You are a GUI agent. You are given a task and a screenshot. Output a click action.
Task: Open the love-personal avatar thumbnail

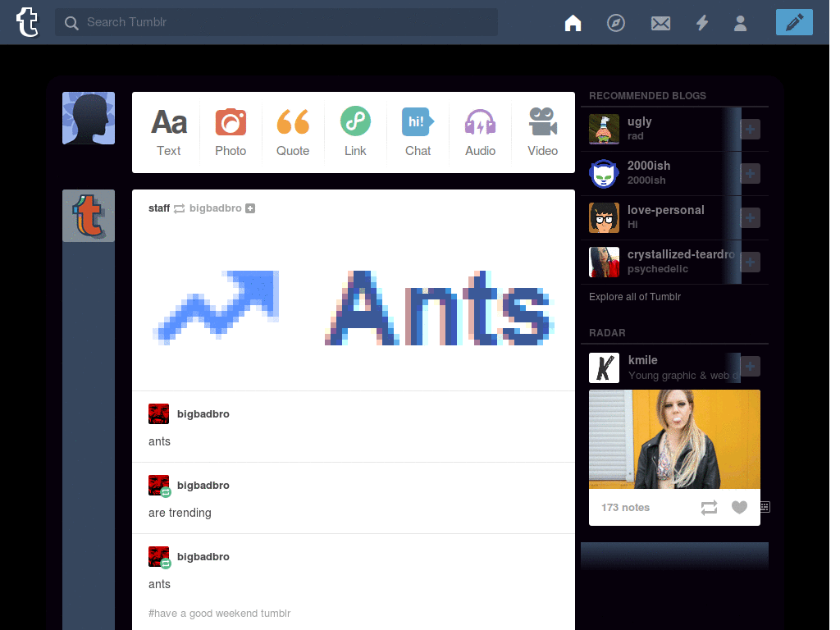(x=604, y=217)
